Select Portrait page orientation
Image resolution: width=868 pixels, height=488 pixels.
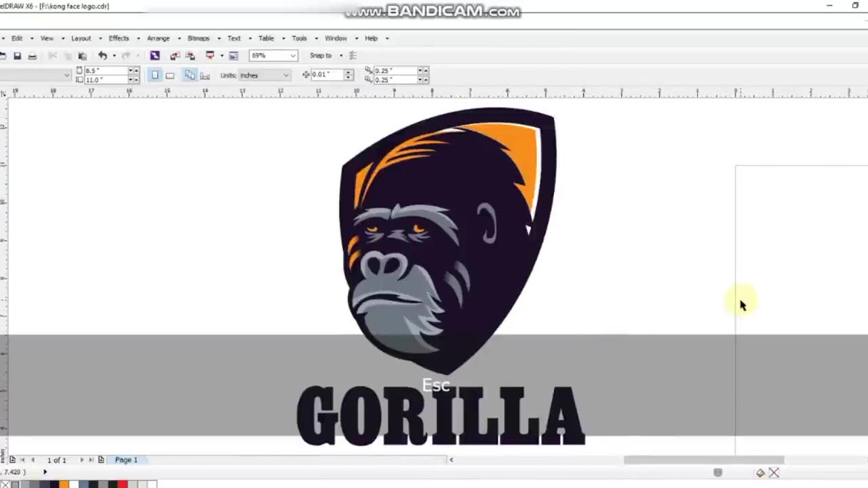[155, 75]
